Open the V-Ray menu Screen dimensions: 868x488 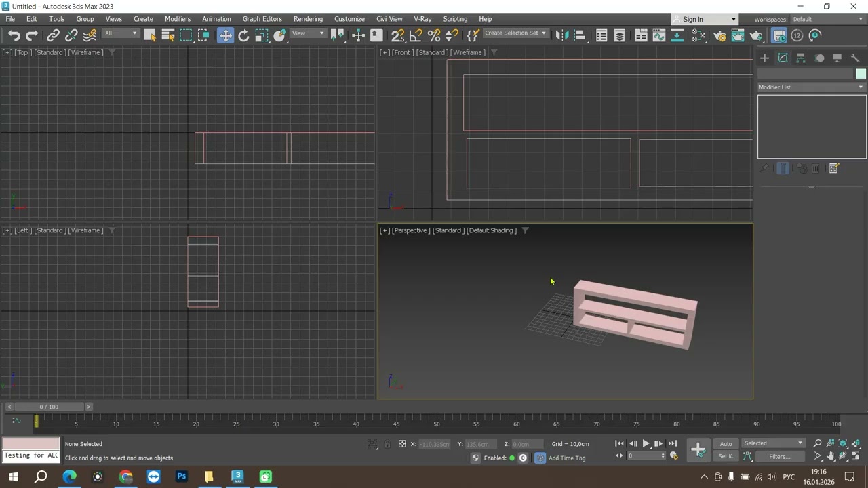422,19
